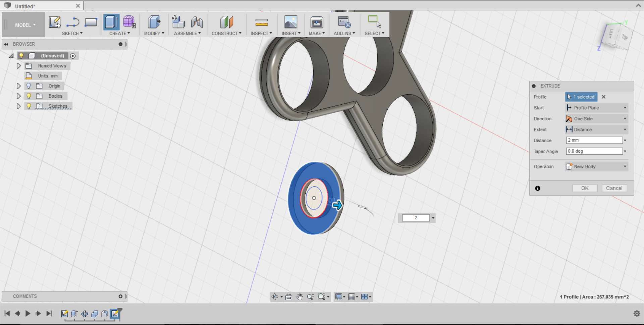Toggle Bodies folder visibility bulb
The width and height of the screenshot is (644, 325).
29,96
